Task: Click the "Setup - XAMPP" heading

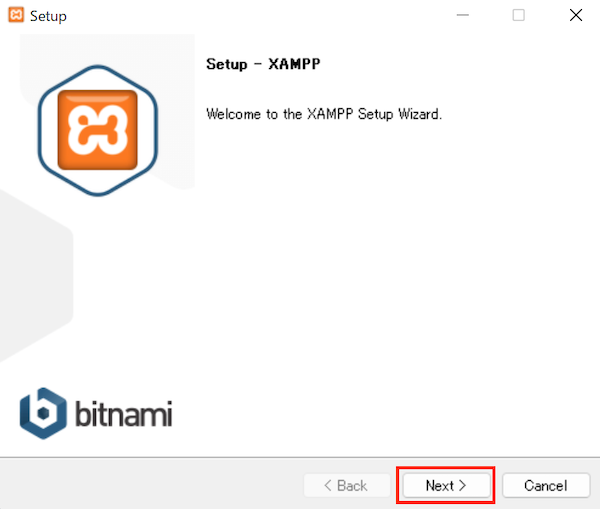Action: tap(263, 64)
